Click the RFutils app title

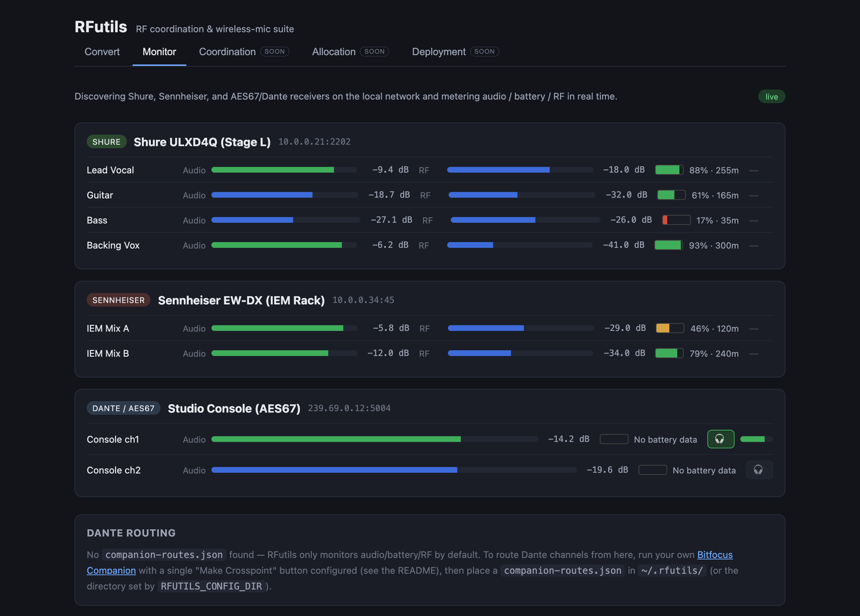(x=101, y=27)
